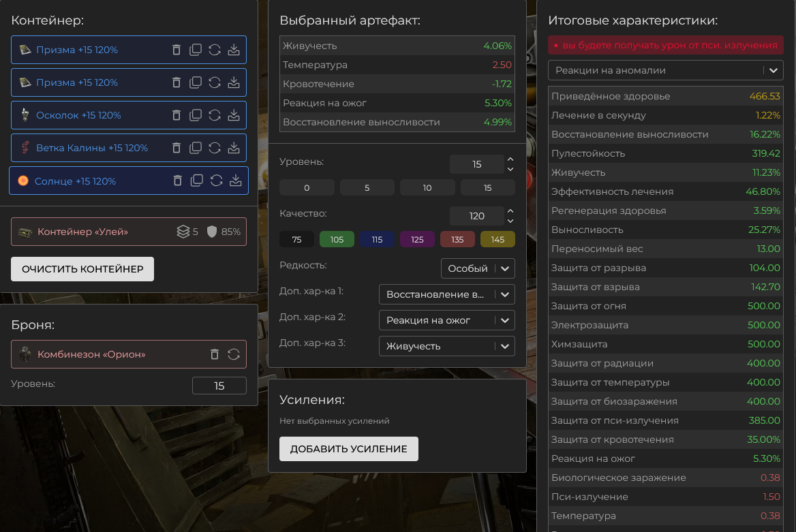Click the Солнце orange artifact icon
The height and width of the screenshot is (532, 796).
point(23,181)
